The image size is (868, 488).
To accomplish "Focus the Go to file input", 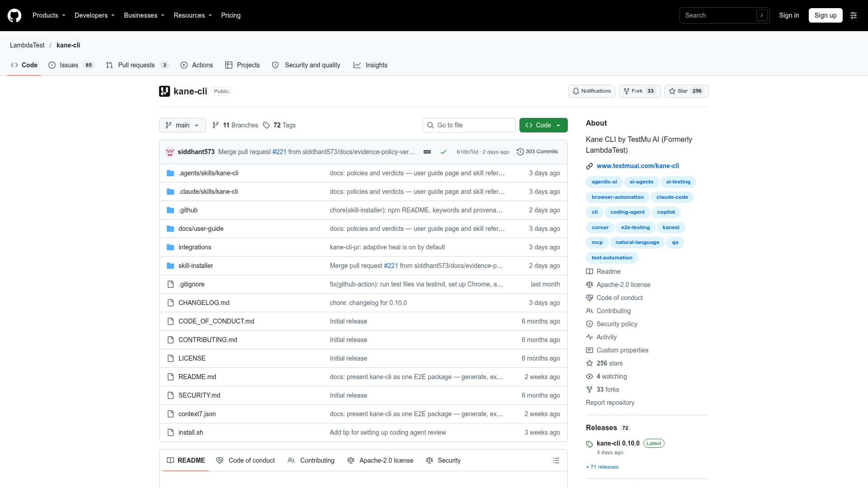I will pyautogui.click(x=469, y=125).
